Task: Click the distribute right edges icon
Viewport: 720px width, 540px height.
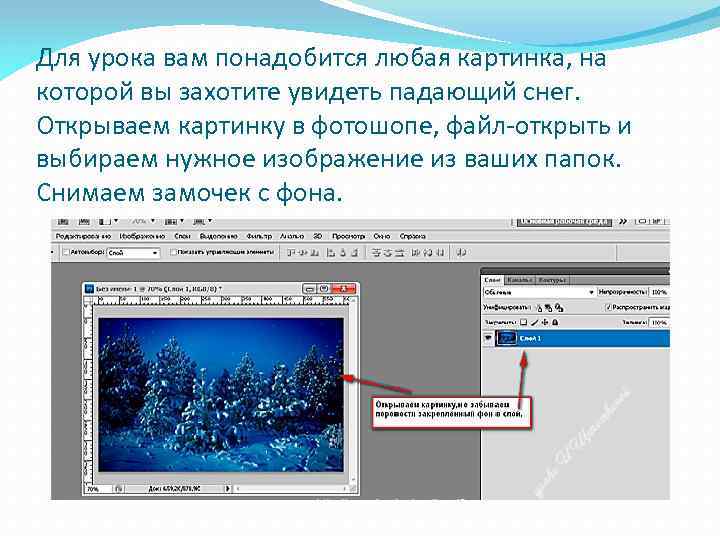Action: pos(440,253)
